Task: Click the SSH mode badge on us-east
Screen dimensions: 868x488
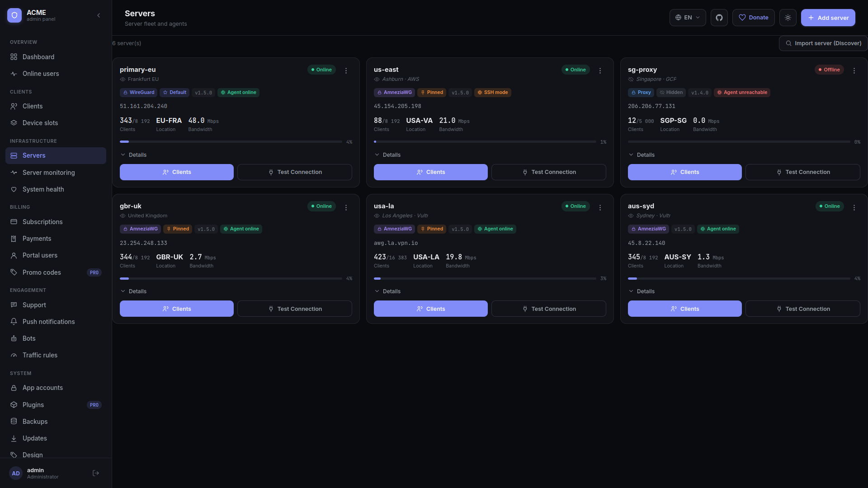Action: (x=493, y=93)
